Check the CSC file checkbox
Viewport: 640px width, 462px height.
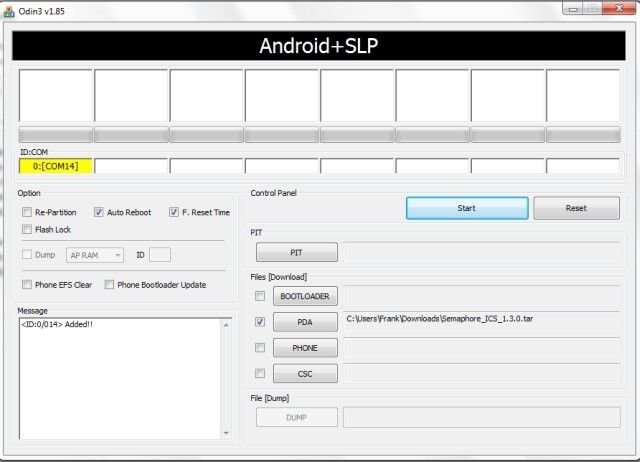pyautogui.click(x=260, y=373)
